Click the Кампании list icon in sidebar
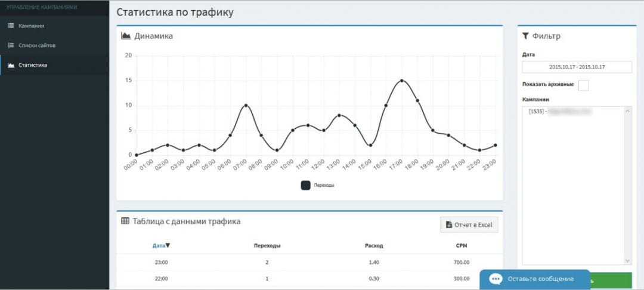 tap(11, 26)
